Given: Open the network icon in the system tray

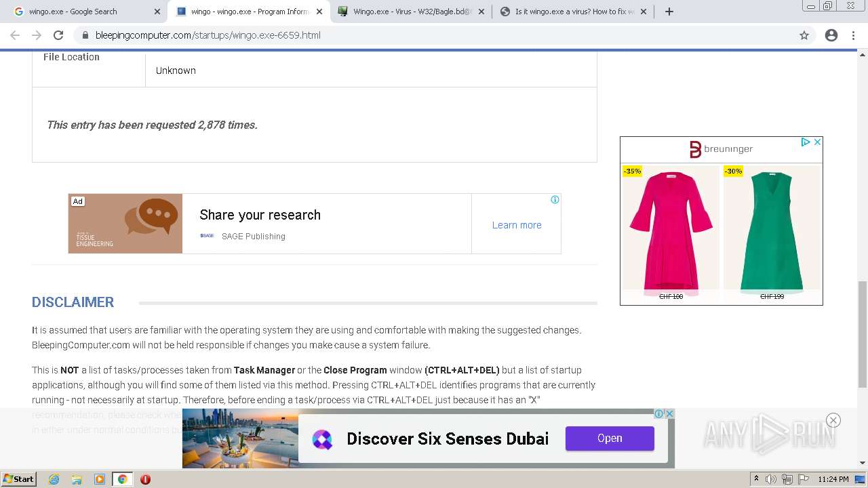Looking at the screenshot, I should pyautogui.click(x=787, y=479).
